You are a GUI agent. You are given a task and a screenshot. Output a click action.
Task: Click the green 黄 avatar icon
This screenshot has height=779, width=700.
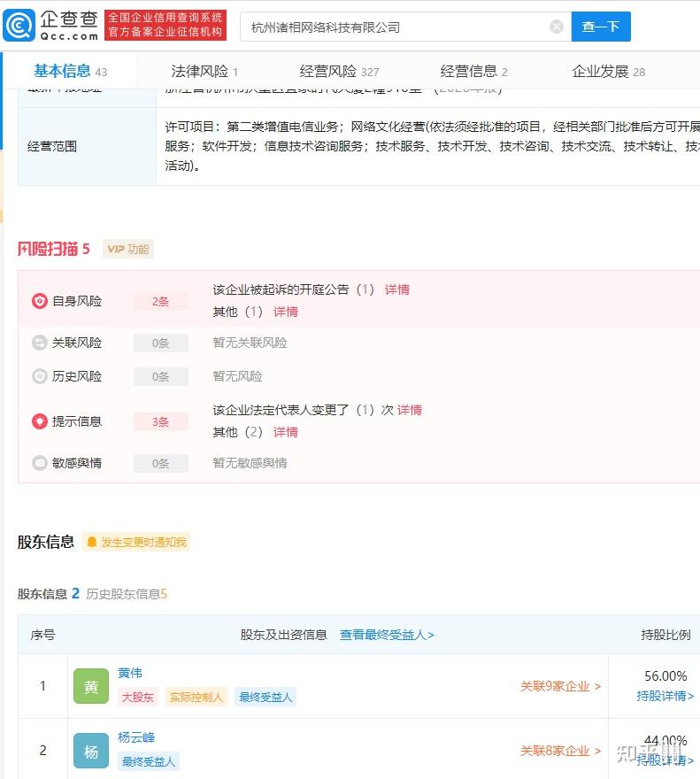pos(91,686)
